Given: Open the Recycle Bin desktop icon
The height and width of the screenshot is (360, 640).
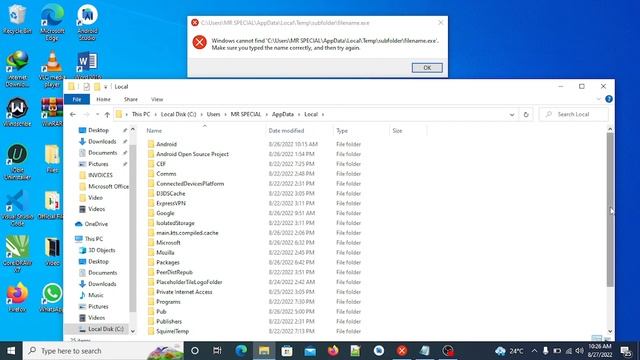Looking at the screenshot, I should (x=17, y=18).
